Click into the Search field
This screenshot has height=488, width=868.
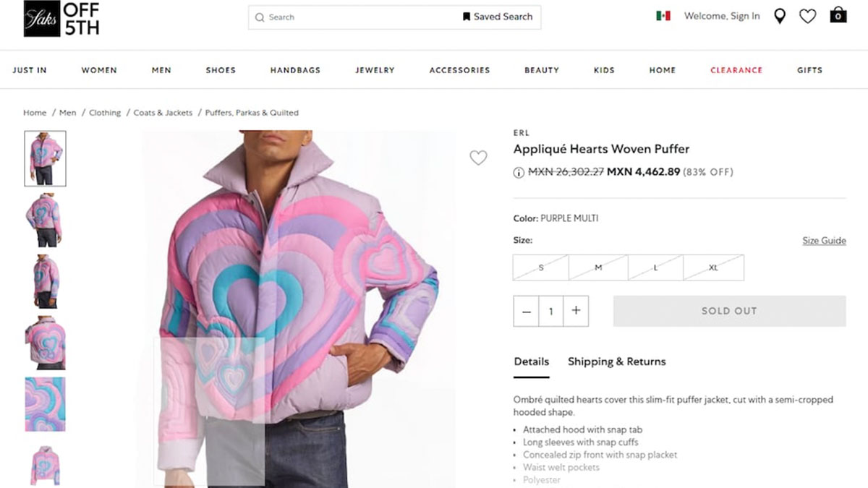(362, 17)
